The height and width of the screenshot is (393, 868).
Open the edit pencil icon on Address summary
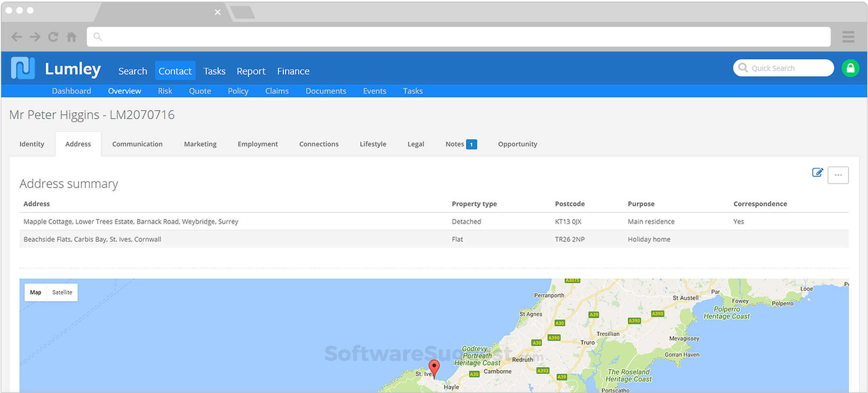[818, 172]
